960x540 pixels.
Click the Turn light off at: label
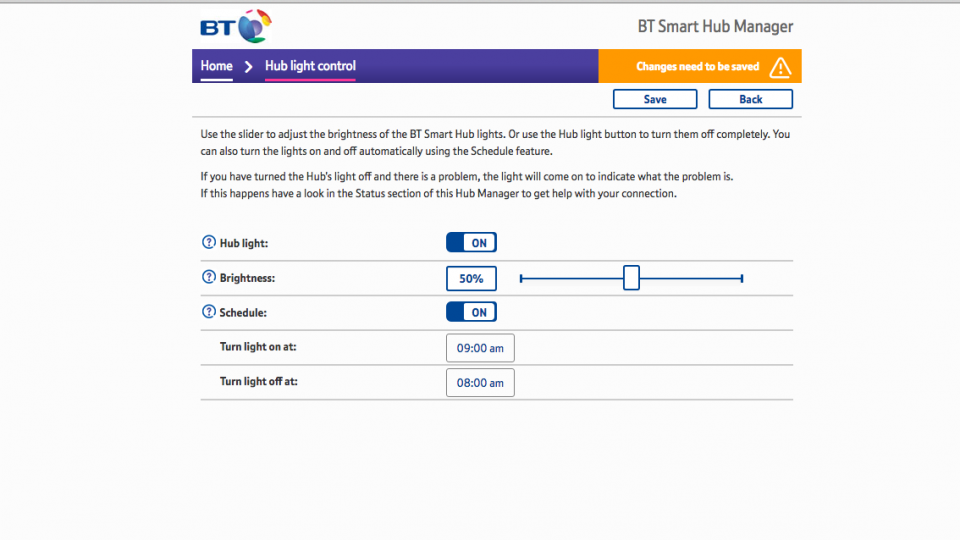coord(258,381)
